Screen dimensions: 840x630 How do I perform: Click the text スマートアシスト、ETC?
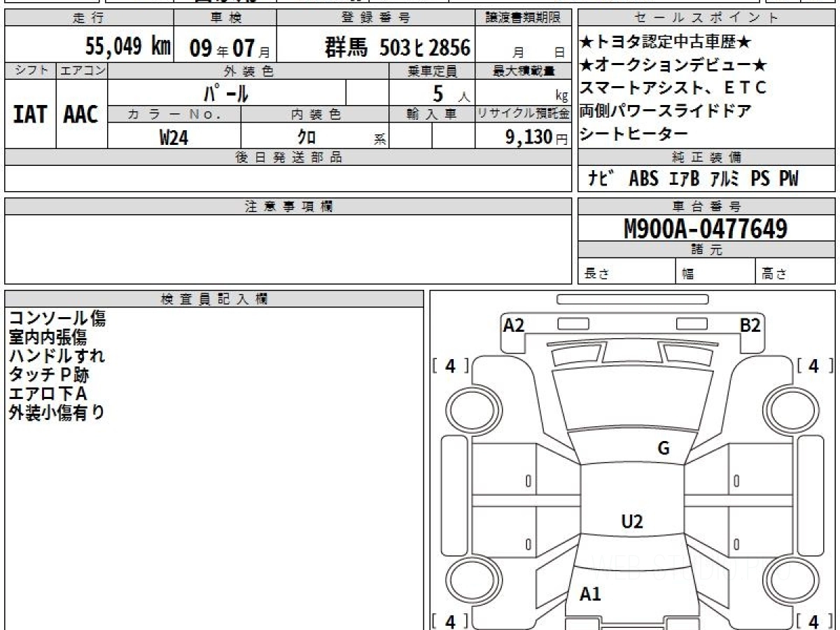click(673, 87)
